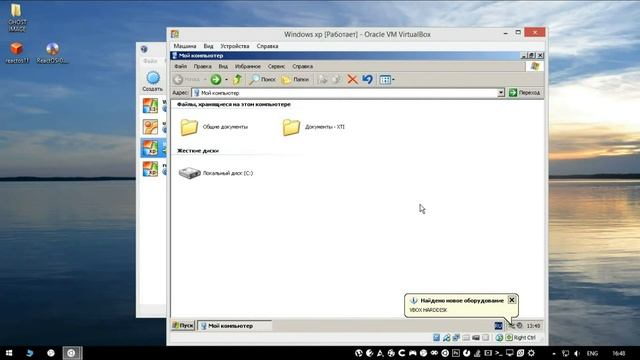Click the Views grid icon
The image size is (640, 360).
385,80
